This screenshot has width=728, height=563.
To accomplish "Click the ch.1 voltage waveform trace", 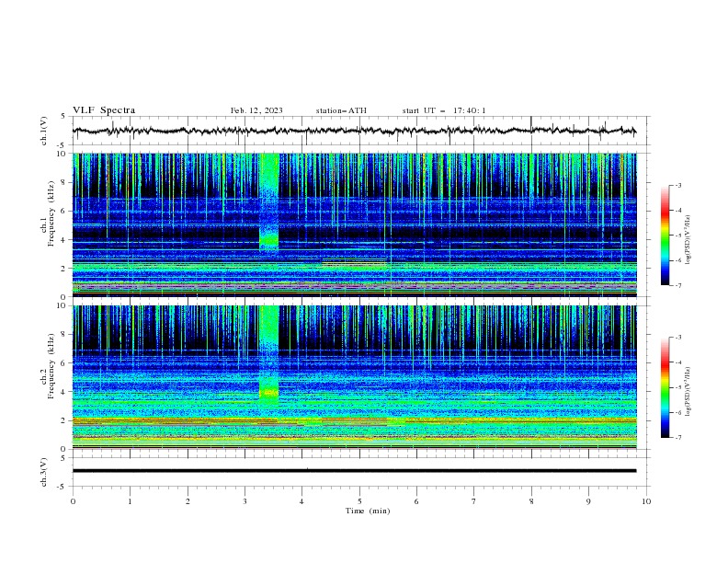I will point(354,131).
